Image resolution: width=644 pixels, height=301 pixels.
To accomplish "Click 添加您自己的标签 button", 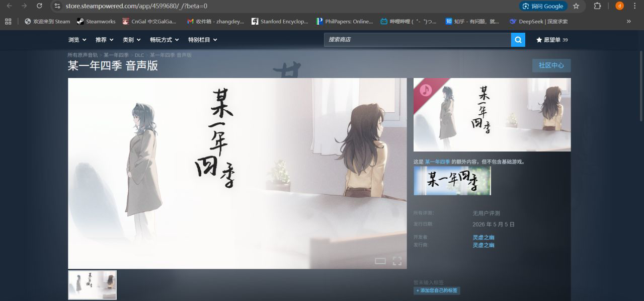I will click(437, 290).
